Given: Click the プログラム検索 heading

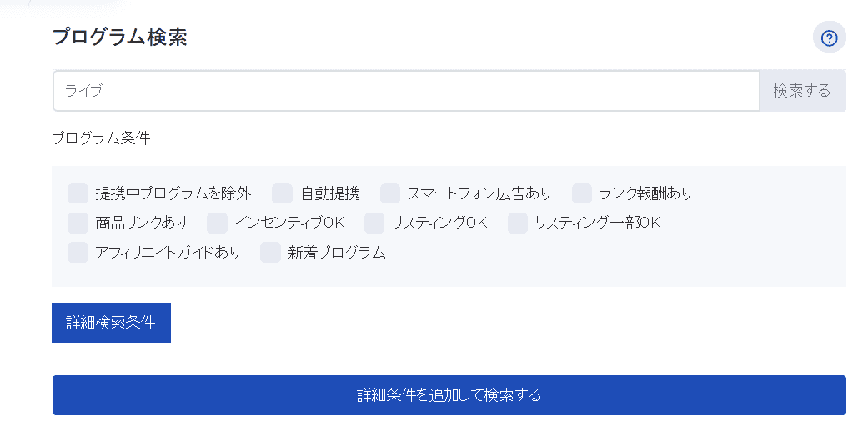Looking at the screenshot, I should tap(119, 38).
